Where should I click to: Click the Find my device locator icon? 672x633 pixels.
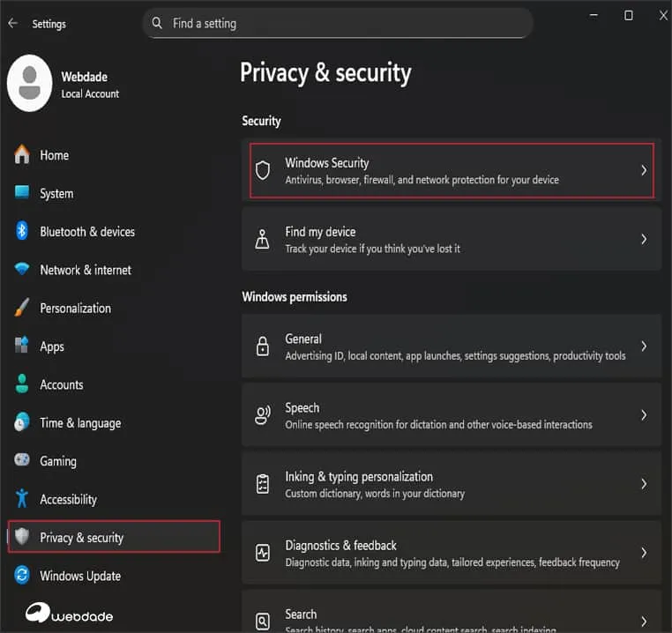(262, 239)
